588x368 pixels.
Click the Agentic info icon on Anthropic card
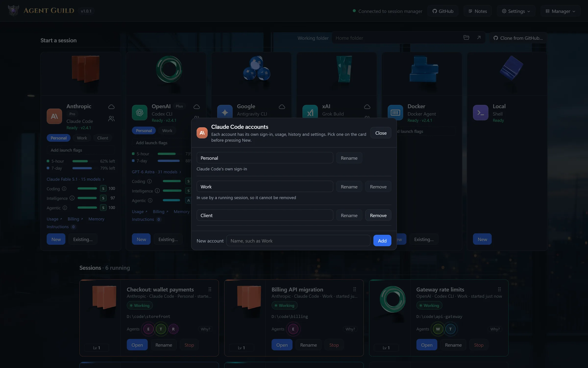pyautogui.click(x=65, y=208)
